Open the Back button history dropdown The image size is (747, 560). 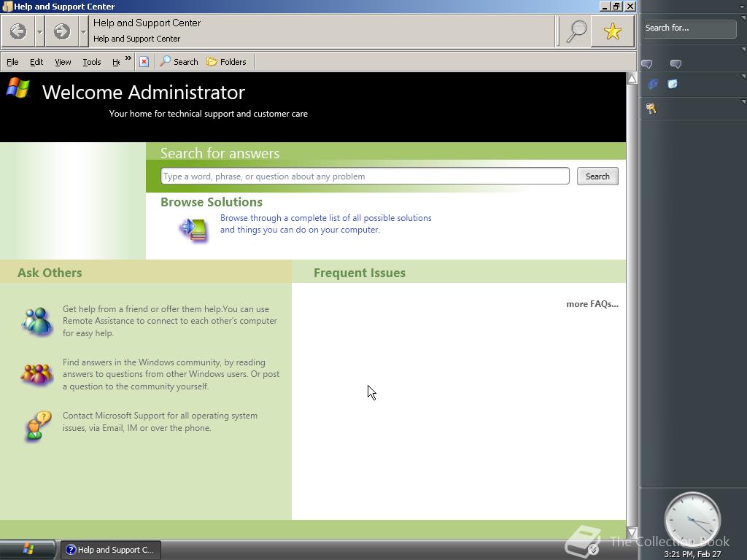pos(39,31)
